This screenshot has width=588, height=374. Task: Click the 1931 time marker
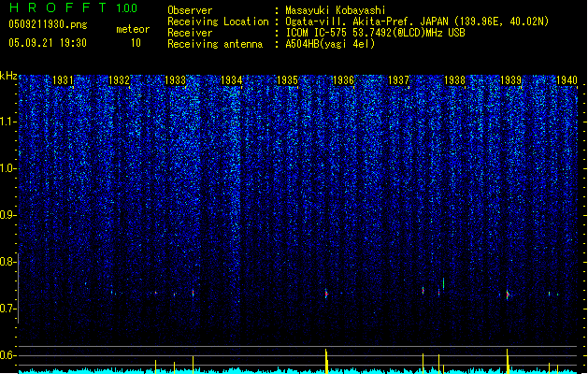(63, 80)
